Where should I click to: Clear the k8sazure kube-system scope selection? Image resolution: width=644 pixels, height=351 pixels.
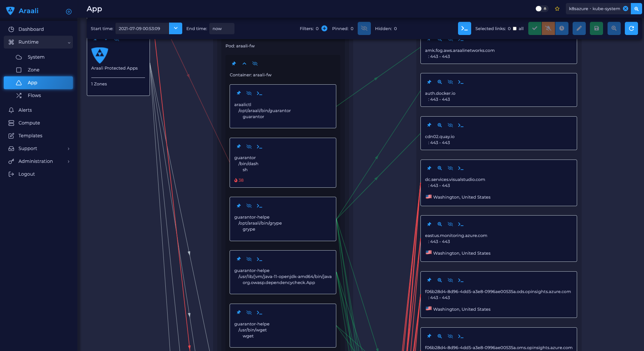click(626, 9)
